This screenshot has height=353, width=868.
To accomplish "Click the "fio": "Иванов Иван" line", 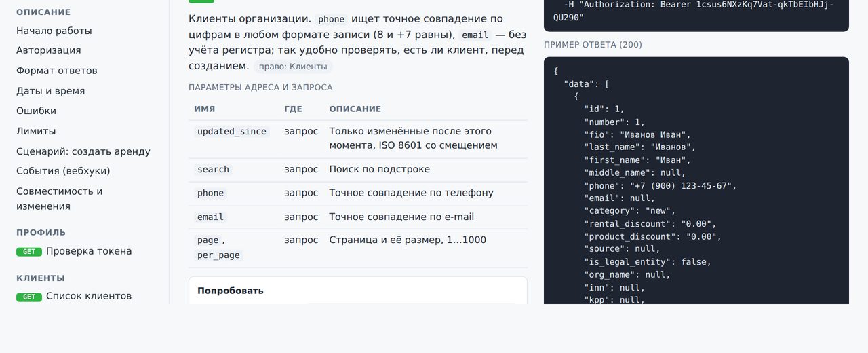I will coord(637,135).
